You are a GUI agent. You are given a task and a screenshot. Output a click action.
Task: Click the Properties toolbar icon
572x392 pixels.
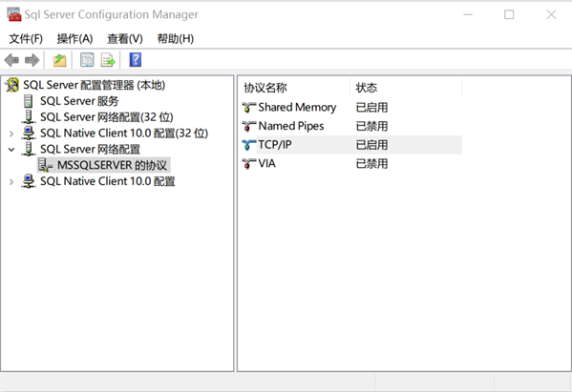click(x=87, y=60)
